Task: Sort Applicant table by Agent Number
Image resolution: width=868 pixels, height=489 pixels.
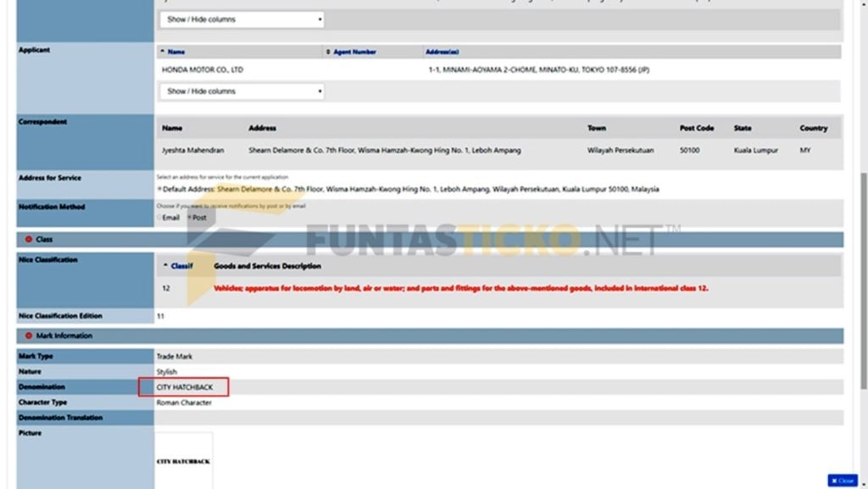Action: point(354,52)
